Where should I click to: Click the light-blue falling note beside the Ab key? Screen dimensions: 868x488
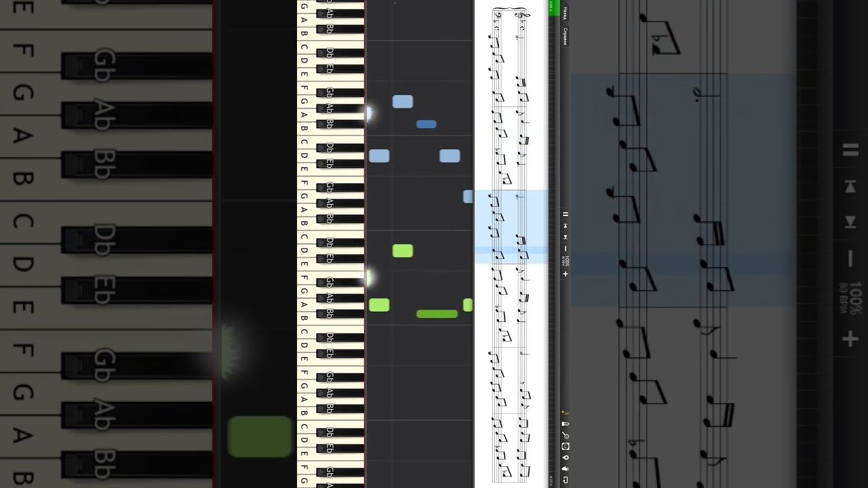403,102
